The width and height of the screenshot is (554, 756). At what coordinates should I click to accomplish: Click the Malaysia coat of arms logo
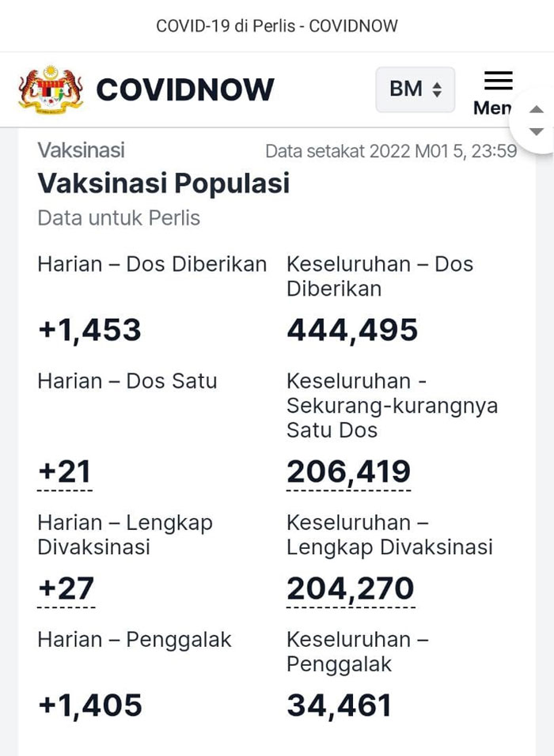click(x=51, y=89)
